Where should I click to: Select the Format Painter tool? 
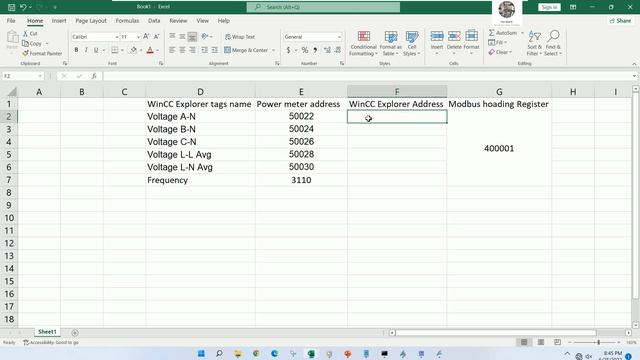[42, 53]
